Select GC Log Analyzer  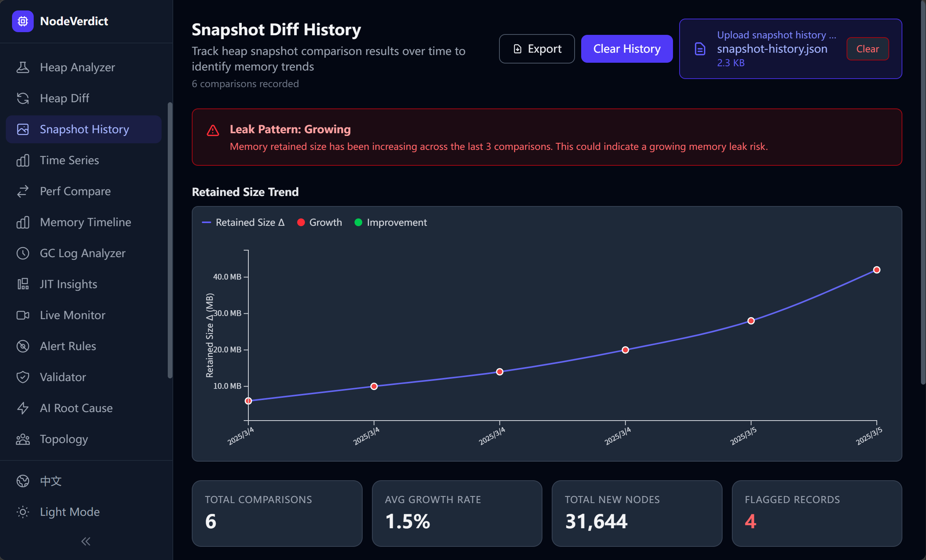[x=84, y=253]
